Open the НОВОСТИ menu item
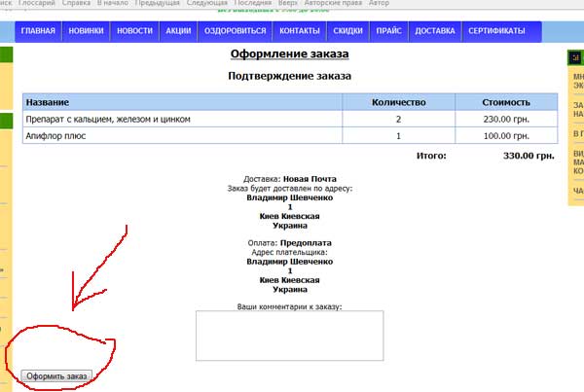This screenshot has width=584, height=392. 135,31
